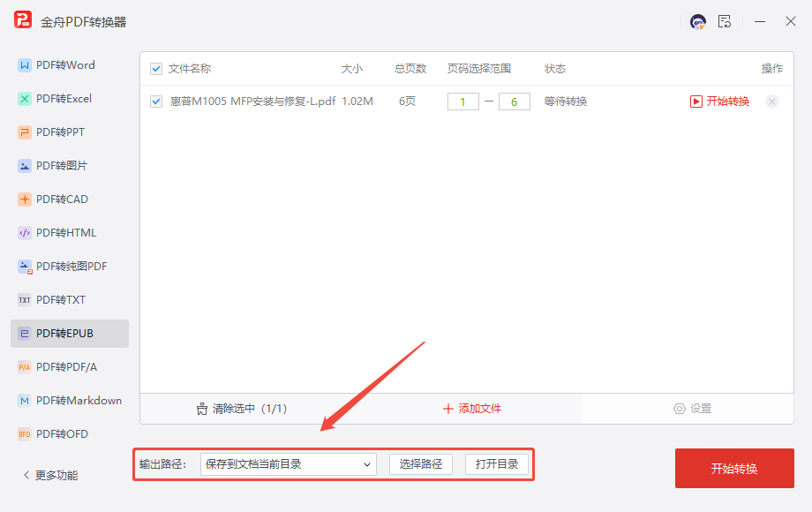Viewport: 812px width, 512px height.
Task: Click the PDF转纯图PDF icon
Action: (x=25, y=267)
